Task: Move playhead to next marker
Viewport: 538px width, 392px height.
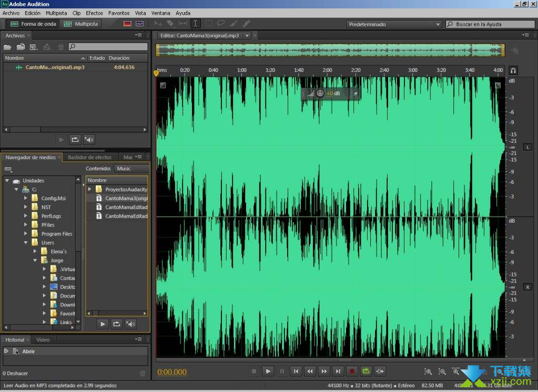Action: pos(338,371)
